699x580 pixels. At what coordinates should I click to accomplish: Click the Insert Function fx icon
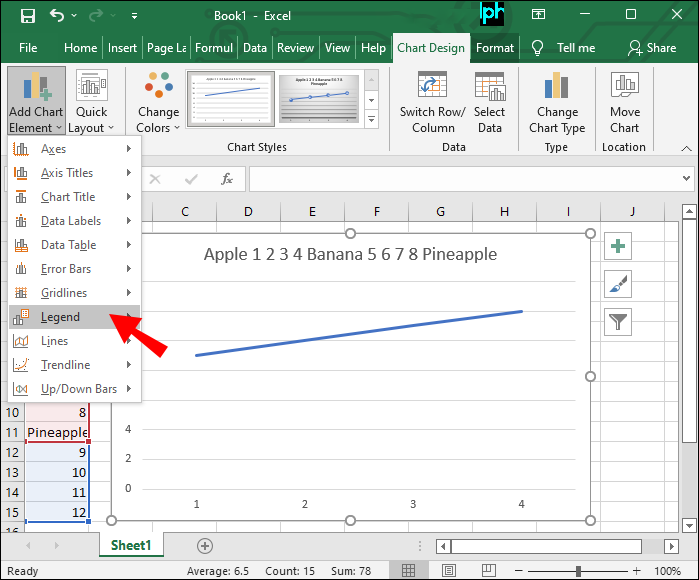226,179
